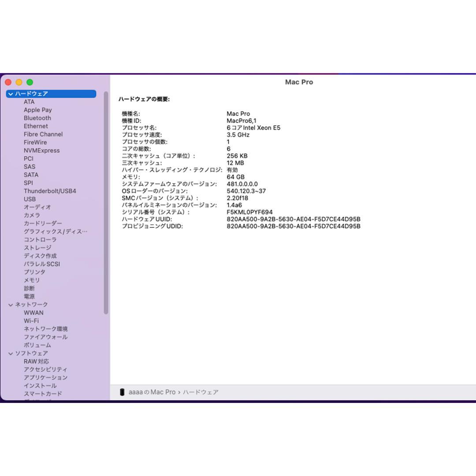The height and width of the screenshot is (476, 476).
Task: Select カメラ in the sidebar
Action: coord(32,215)
